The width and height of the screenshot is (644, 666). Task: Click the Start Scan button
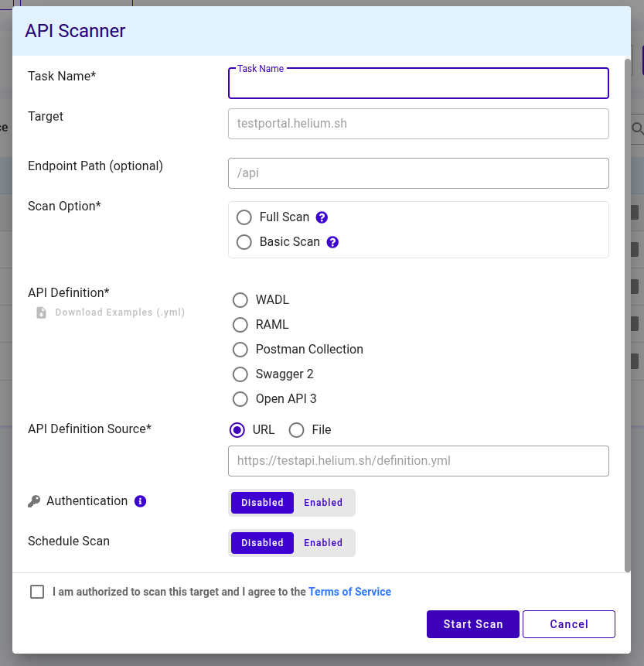[x=472, y=623]
